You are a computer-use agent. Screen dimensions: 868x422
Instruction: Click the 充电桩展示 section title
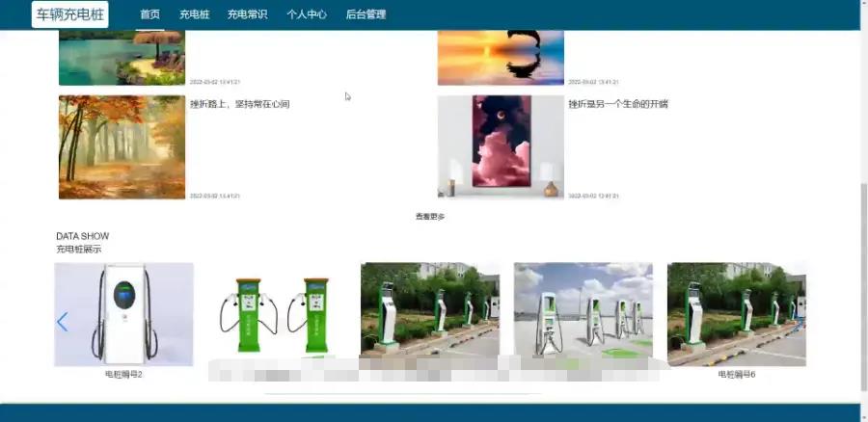pyautogui.click(x=79, y=250)
